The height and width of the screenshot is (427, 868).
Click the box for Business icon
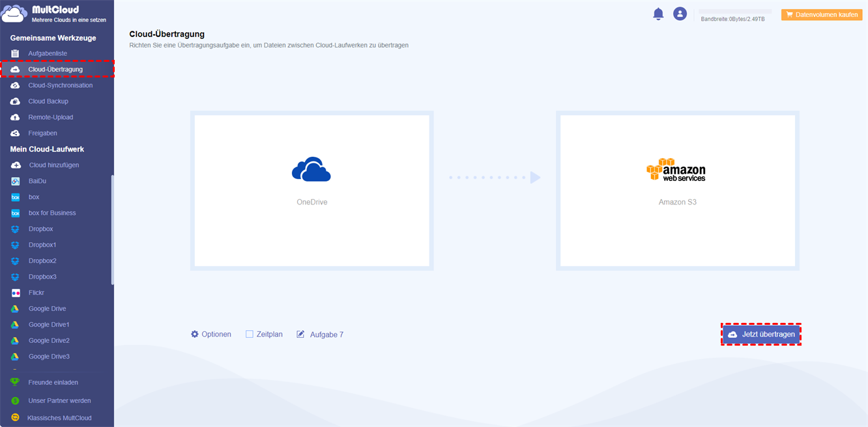tap(15, 213)
